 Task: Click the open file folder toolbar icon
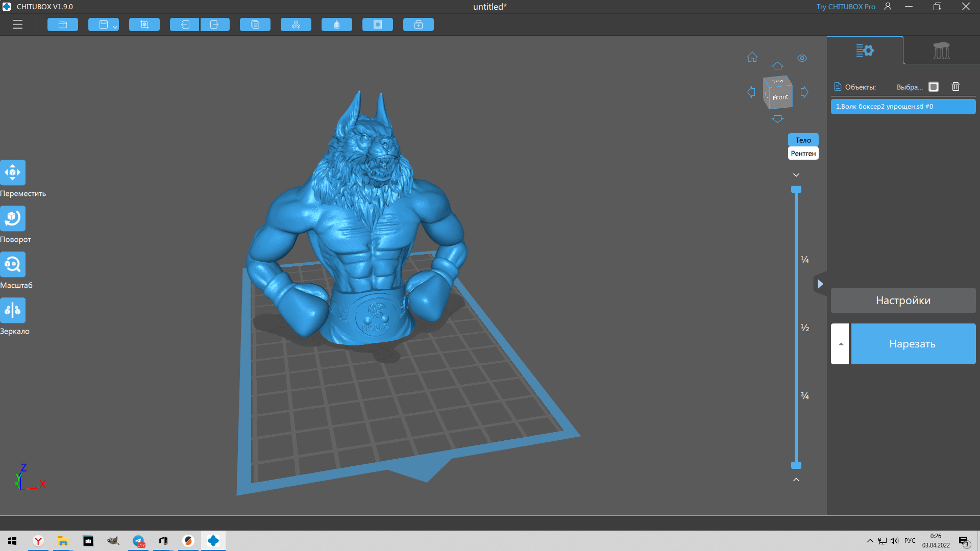pyautogui.click(x=63, y=24)
